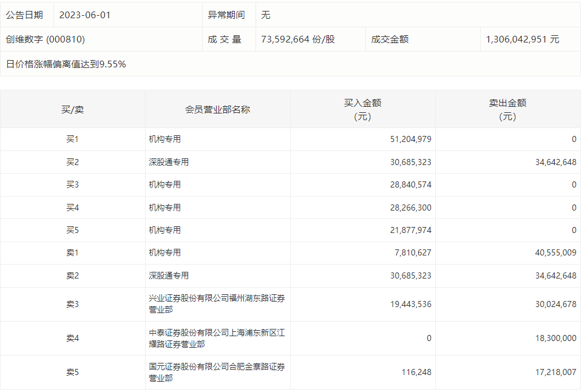Select the 公告日期 label
The image size is (582, 392).
24,15
